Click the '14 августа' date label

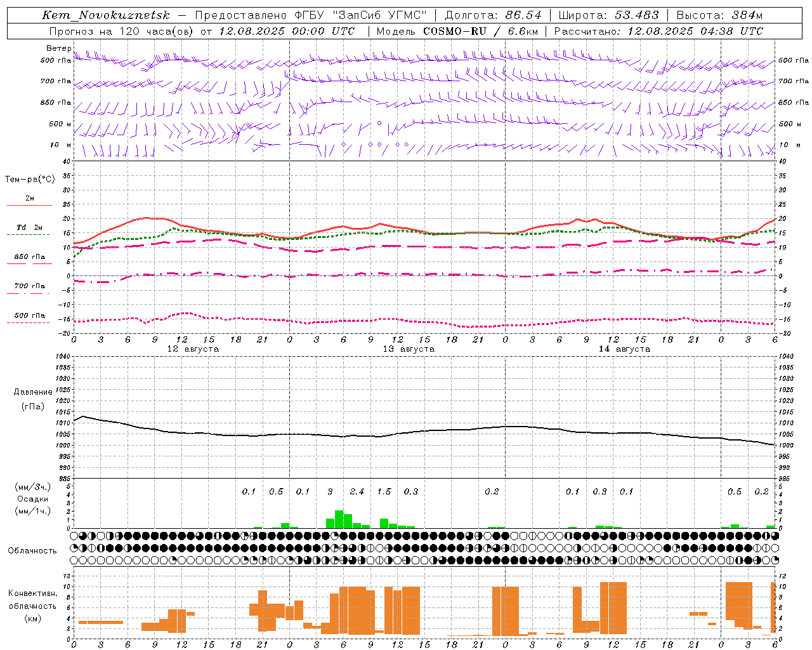click(624, 349)
